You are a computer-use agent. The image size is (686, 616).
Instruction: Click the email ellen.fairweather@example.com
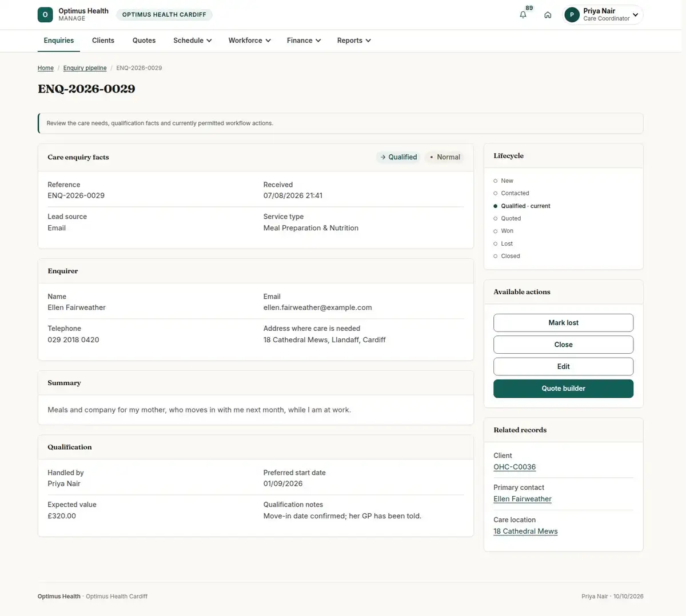(318, 307)
